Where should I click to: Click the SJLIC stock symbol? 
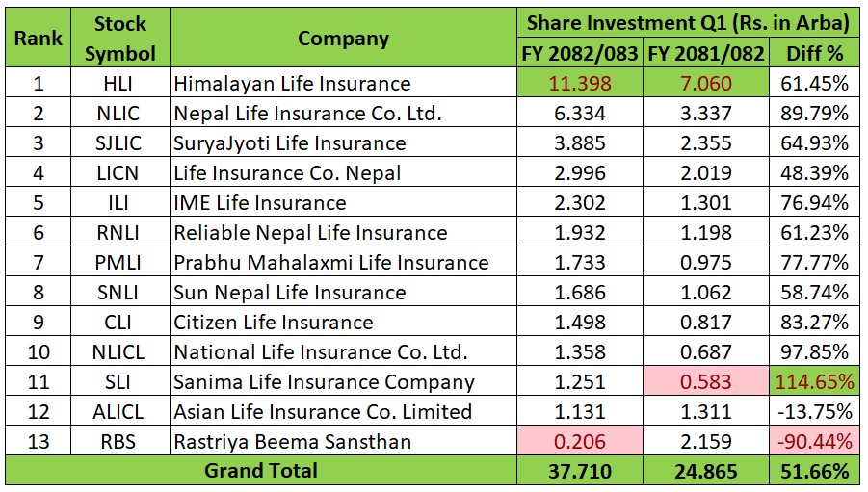pos(119,142)
